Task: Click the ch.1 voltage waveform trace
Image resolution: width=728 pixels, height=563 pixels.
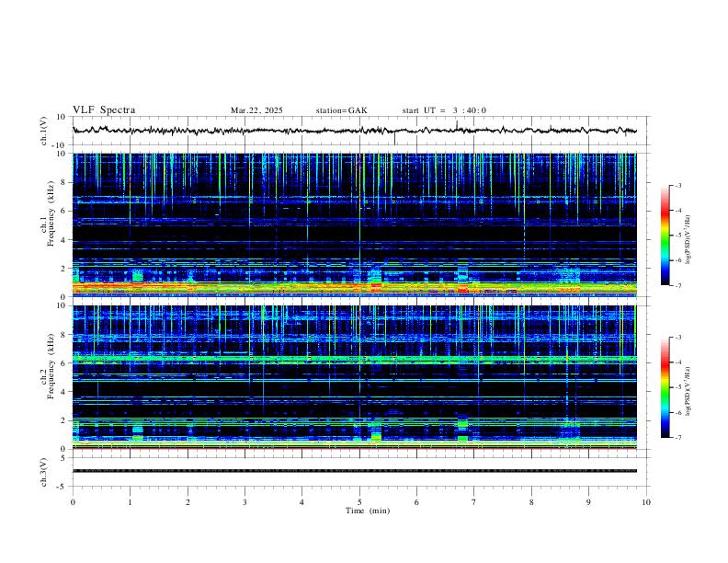Action: tap(354, 131)
